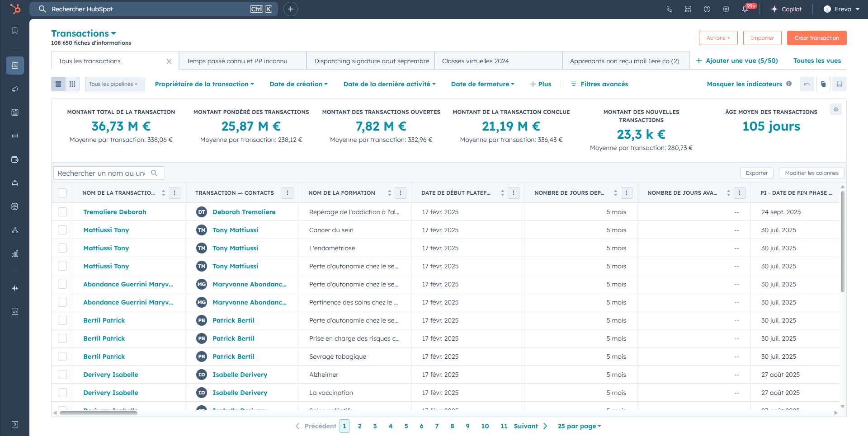This screenshot has width=868, height=436.
Task: Click the search name input field
Action: (109, 173)
